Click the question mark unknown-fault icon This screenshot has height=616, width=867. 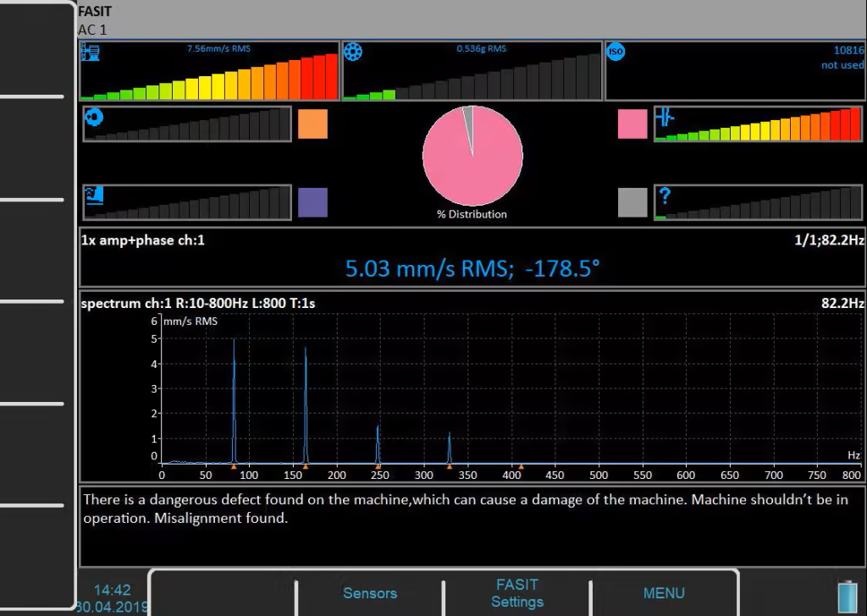[x=665, y=196]
